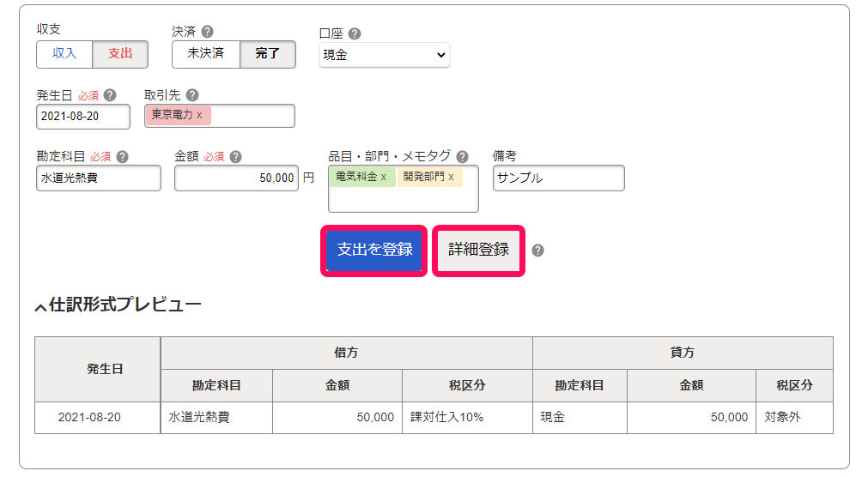
Task: Click the 発生日 table header
Action: 97,369
